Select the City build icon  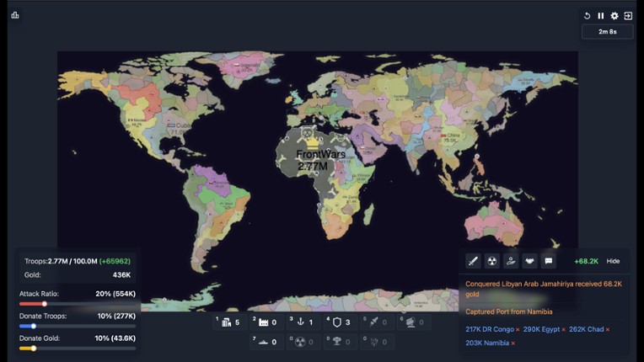pyautogui.click(x=227, y=322)
